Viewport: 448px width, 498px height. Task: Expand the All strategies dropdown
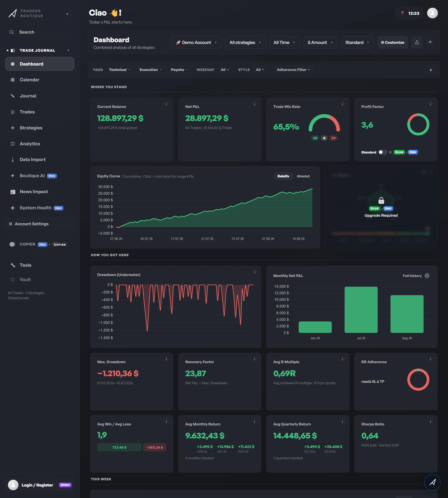coord(245,42)
